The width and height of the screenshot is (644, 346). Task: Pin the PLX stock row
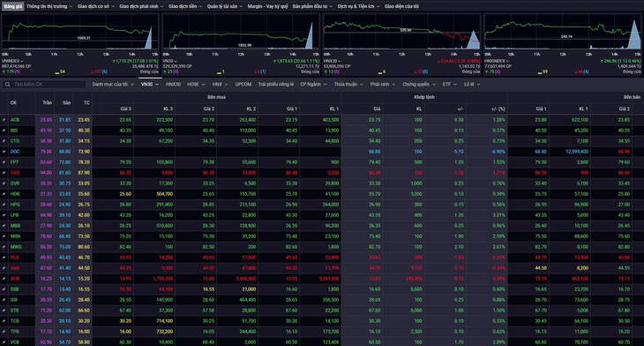(4, 257)
